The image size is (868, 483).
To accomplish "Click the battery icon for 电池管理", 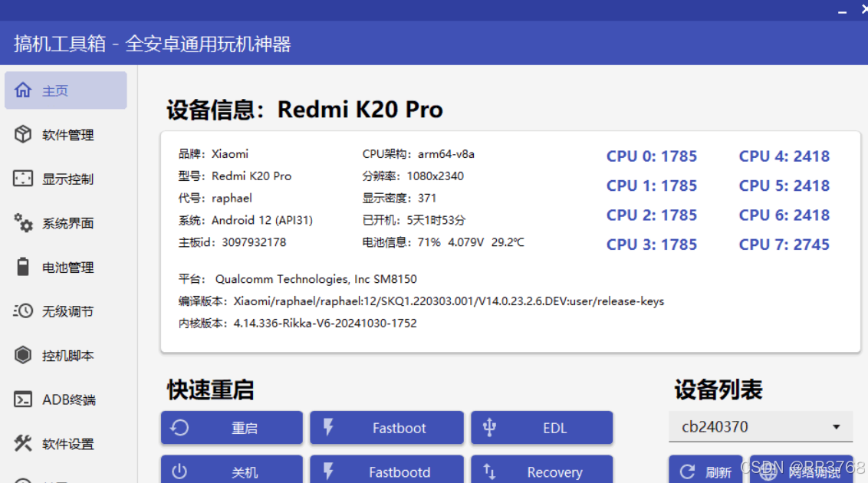I will [x=23, y=267].
